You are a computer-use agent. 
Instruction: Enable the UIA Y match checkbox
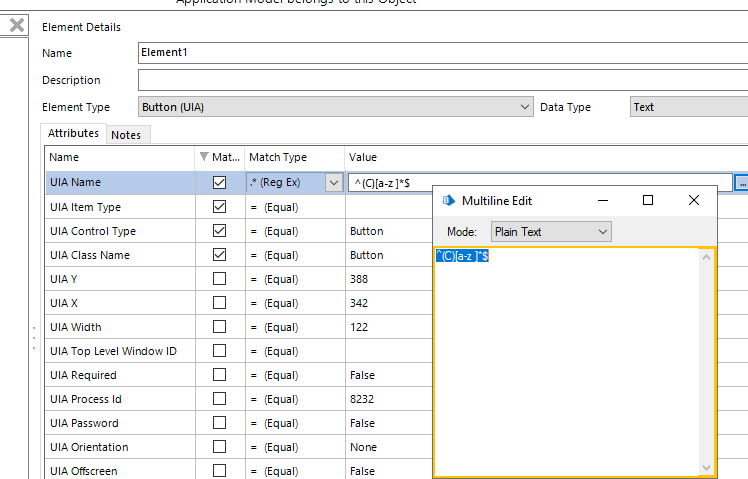pyautogui.click(x=220, y=279)
